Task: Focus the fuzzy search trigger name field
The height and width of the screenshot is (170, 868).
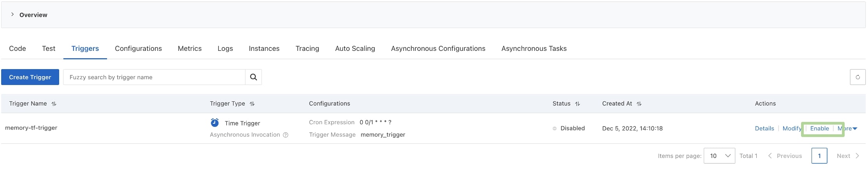Action: (154, 77)
